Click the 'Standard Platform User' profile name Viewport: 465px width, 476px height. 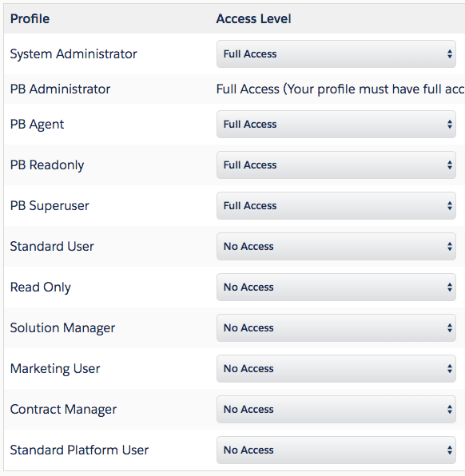click(x=79, y=450)
